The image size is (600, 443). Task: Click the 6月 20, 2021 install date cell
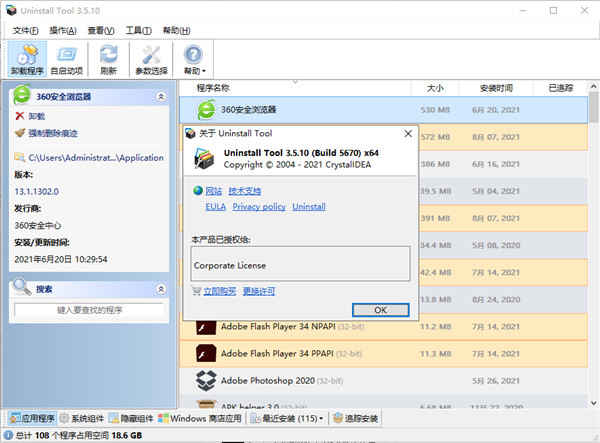click(496, 110)
